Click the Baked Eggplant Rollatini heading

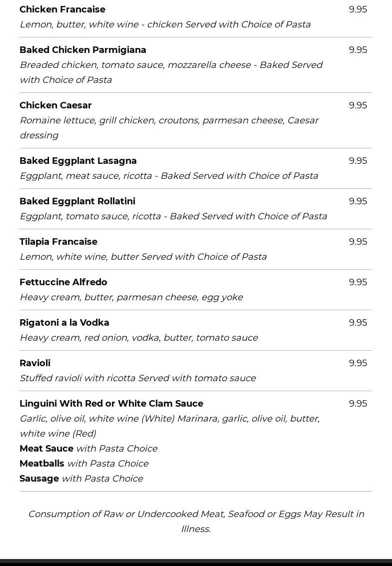[77, 201]
